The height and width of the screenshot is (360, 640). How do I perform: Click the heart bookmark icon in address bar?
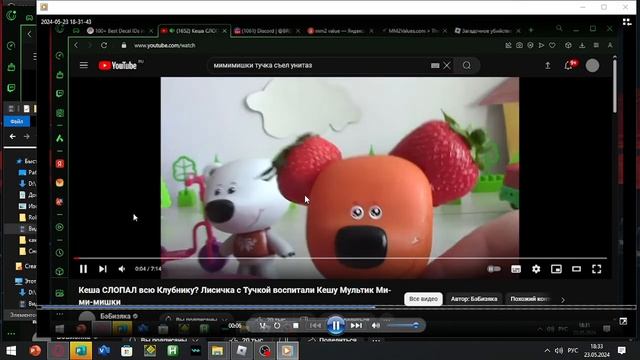(552, 45)
